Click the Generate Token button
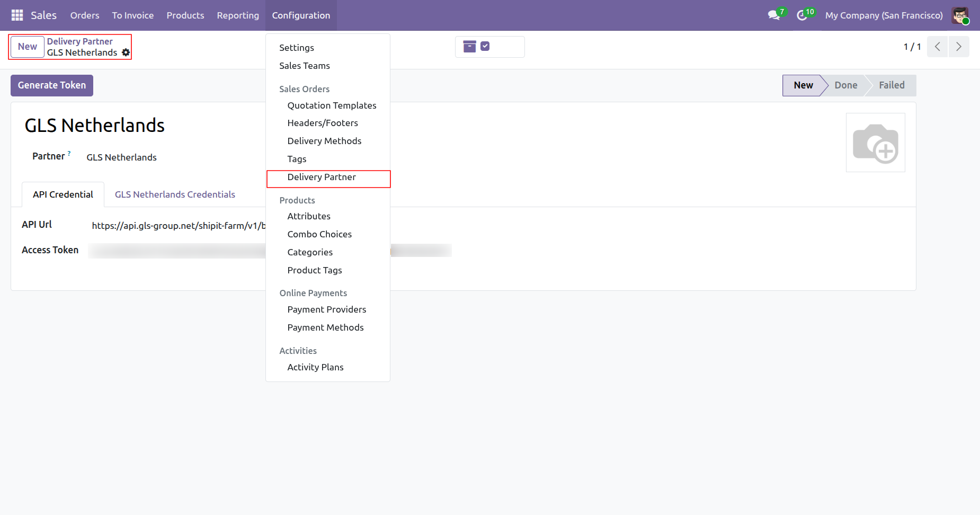The height and width of the screenshot is (515, 980). pos(52,85)
